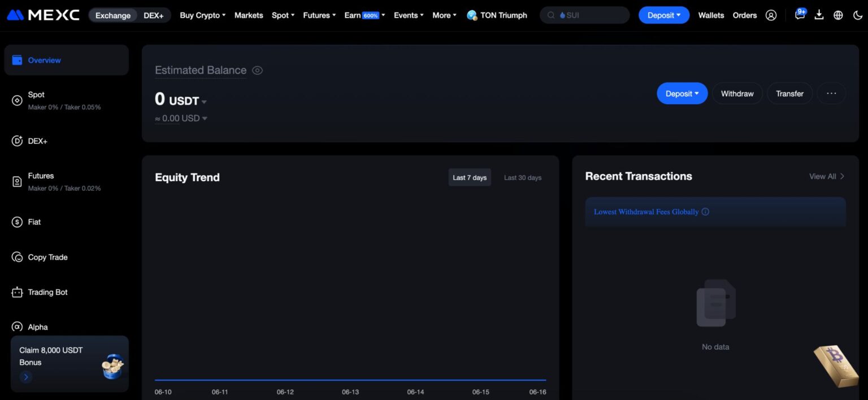868x400 pixels.
Task: Click the gold Bitcoin bar floating icon
Action: (836, 365)
